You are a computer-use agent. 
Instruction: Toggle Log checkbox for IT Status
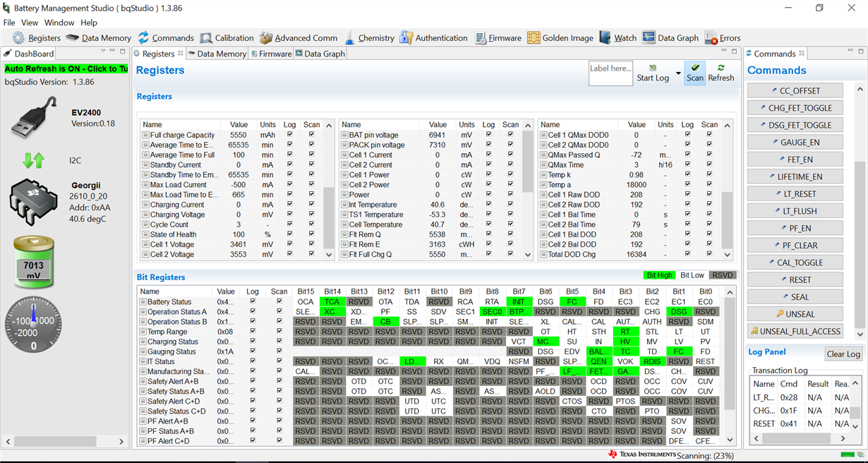click(253, 361)
